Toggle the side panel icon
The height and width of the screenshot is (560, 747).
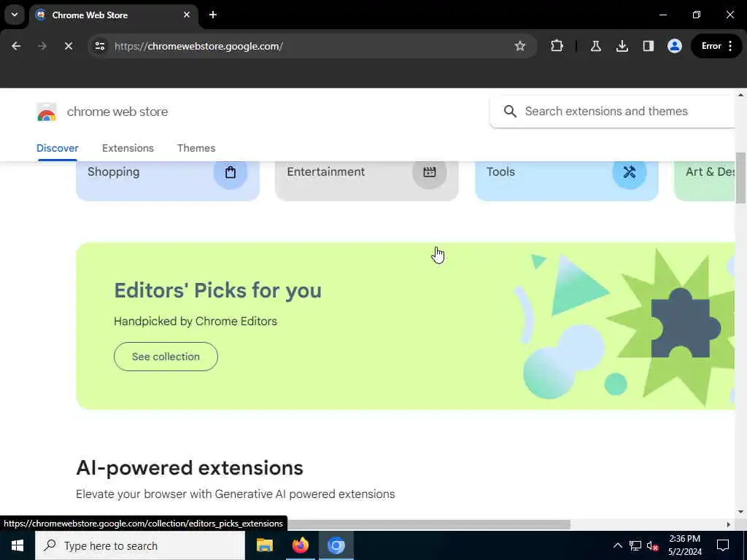pyautogui.click(x=648, y=46)
